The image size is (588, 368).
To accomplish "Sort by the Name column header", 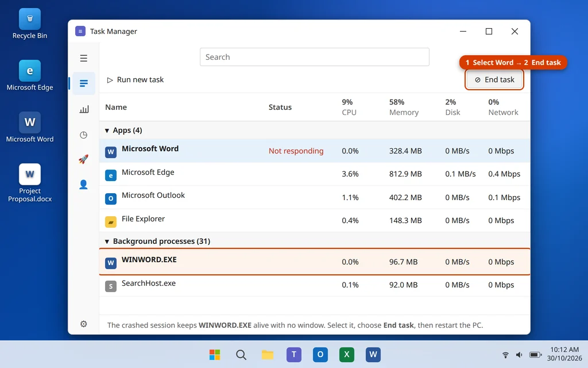I will pos(116,108).
